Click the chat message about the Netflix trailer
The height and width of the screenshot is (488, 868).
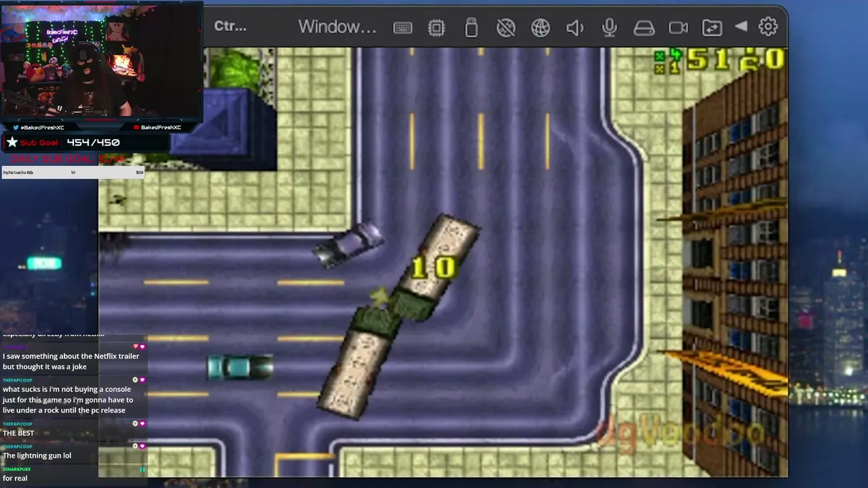[x=71, y=361]
